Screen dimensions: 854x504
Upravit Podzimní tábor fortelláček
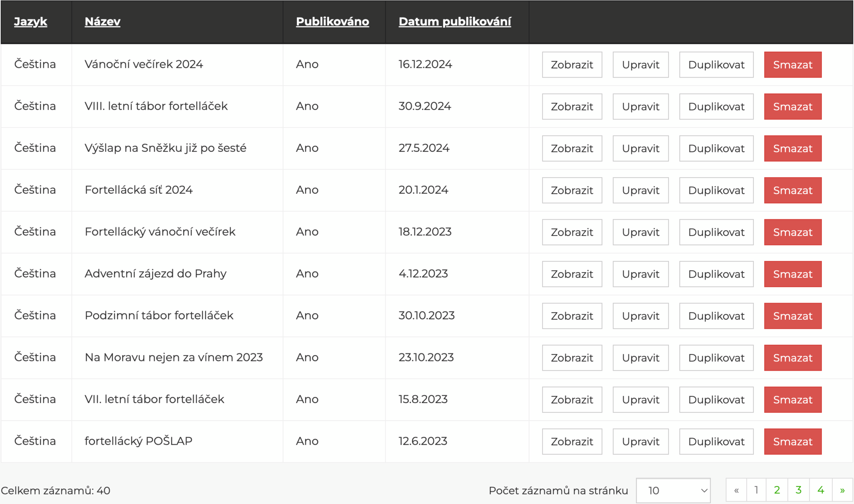(640, 316)
